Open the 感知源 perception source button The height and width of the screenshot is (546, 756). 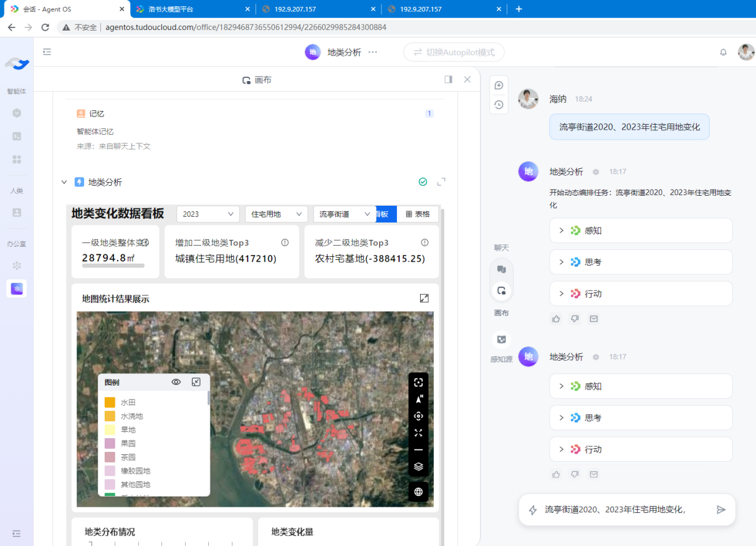tap(501, 340)
